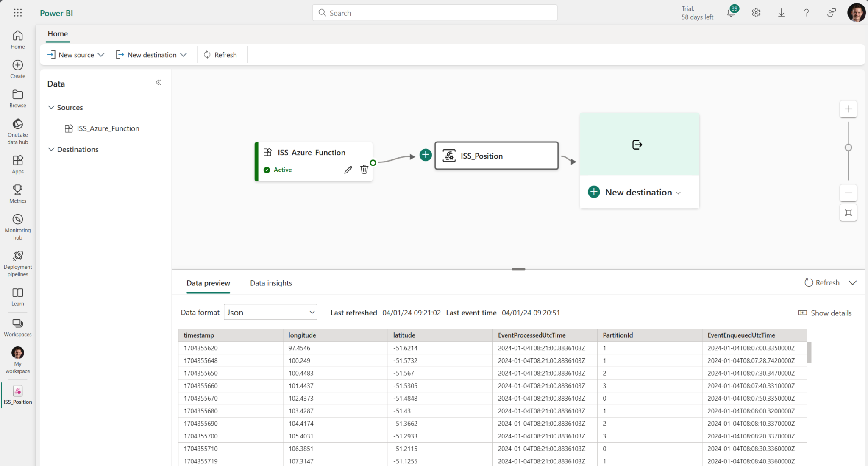Adjust the canvas zoom slider
Image resolution: width=868 pixels, height=466 pixels.
[x=849, y=148]
